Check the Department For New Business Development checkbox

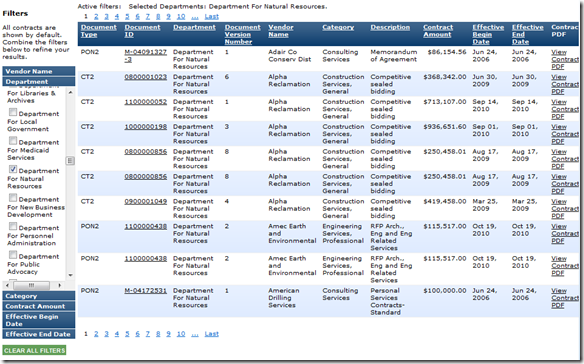pyautogui.click(x=13, y=198)
